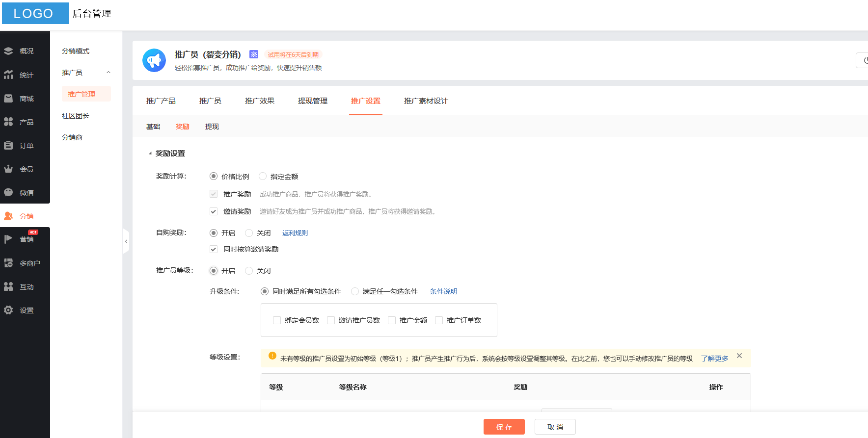
Task: Open the 统计 statistics chart icon
Action: 8,75
